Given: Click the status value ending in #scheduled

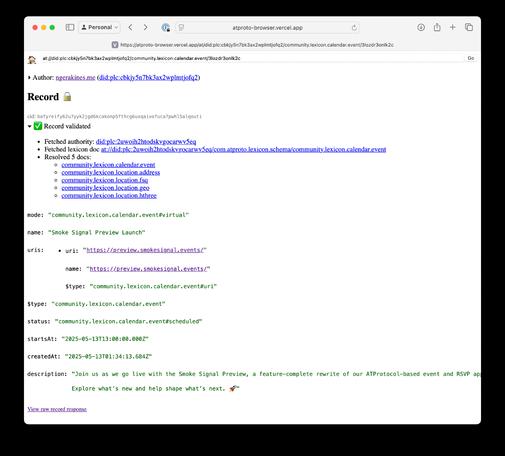Looking at the screenshot, I should click(x=128, y=322).
